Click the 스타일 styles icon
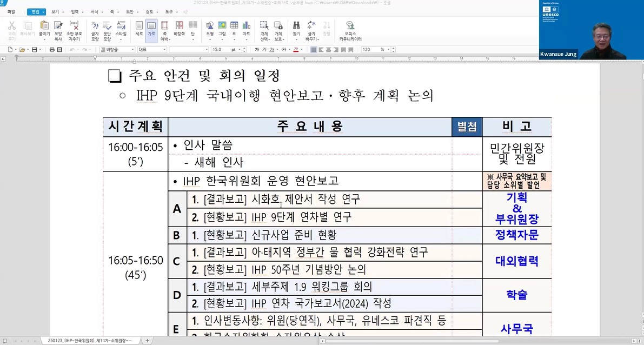 pyautogui.click(x=121, y=31)
